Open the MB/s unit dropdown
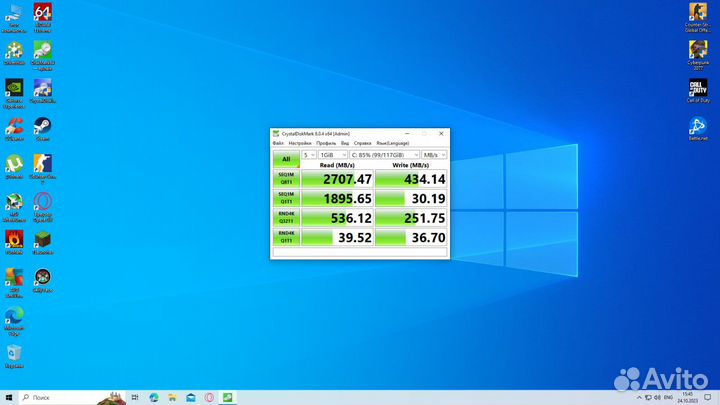The height and width of the screenshot is (405, 720). tap(434, 155)
